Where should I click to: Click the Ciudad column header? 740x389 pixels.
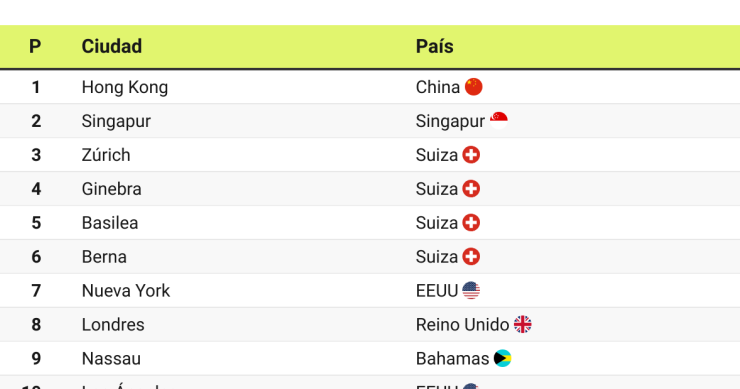pos(111,46)
